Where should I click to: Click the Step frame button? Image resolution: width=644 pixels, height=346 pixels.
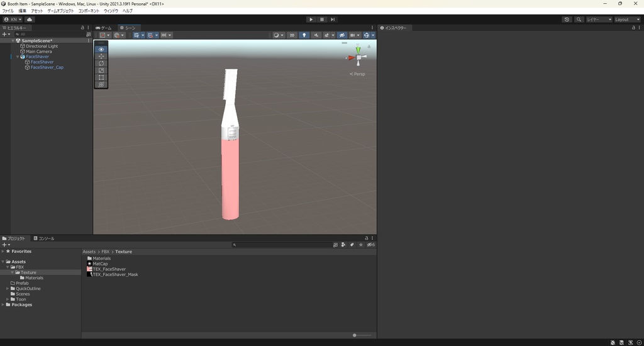coord(332,20)
